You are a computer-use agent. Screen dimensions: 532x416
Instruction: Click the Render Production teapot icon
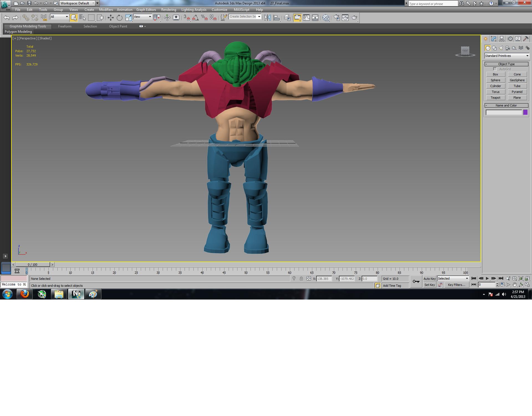[354, 18]
